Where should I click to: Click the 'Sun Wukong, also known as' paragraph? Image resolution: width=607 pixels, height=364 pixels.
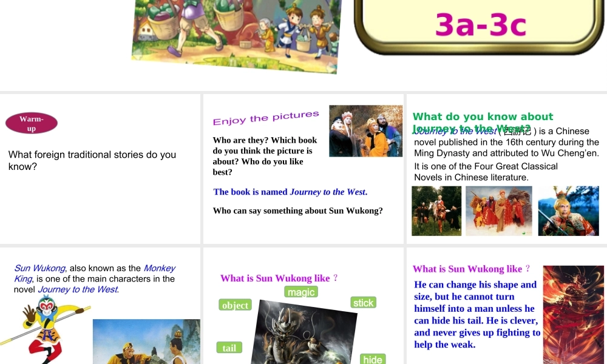pyautogui.click(x=95, y=279)
